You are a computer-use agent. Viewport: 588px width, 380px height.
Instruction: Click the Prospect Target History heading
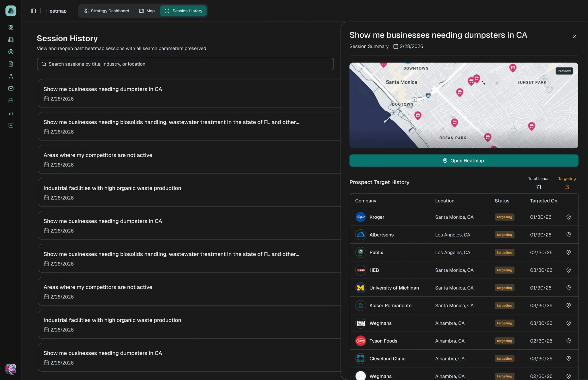click(379, 182)
